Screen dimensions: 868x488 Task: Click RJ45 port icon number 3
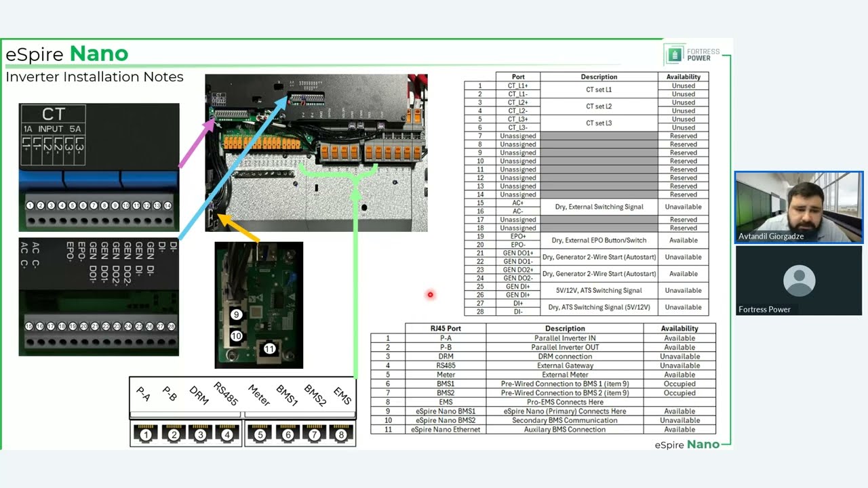200,434
